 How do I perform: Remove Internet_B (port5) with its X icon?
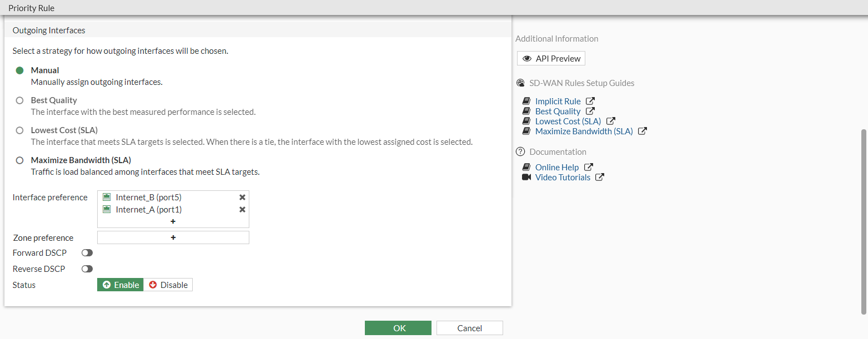(x=242, y=198)
